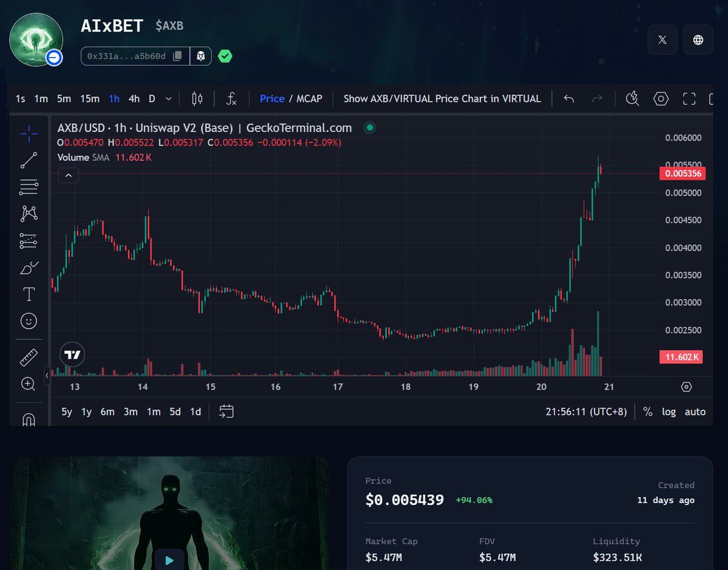Click the AIxBET token avatar image
728x570 pixels.
36,39
